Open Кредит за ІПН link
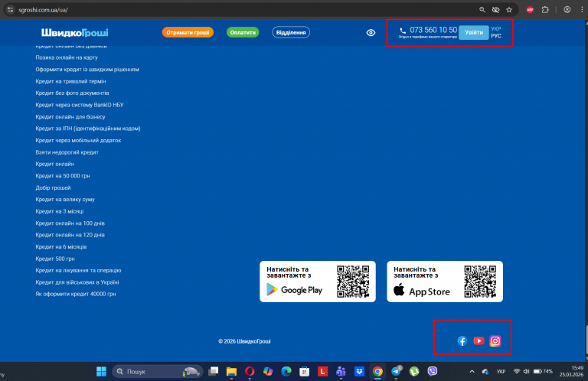The height and width of the screenshot is (381, 588). pos(88,129)
